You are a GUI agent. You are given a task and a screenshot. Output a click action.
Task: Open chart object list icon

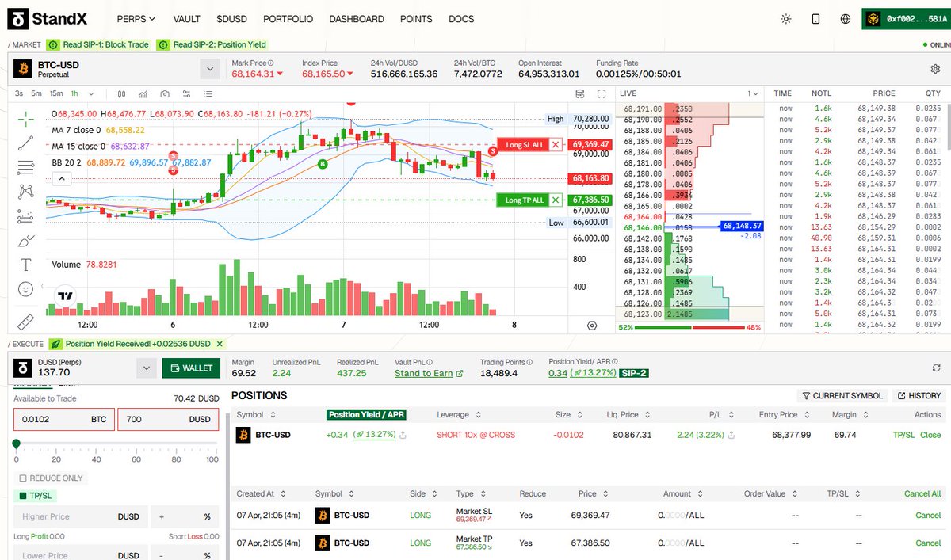tap(208, 93)
